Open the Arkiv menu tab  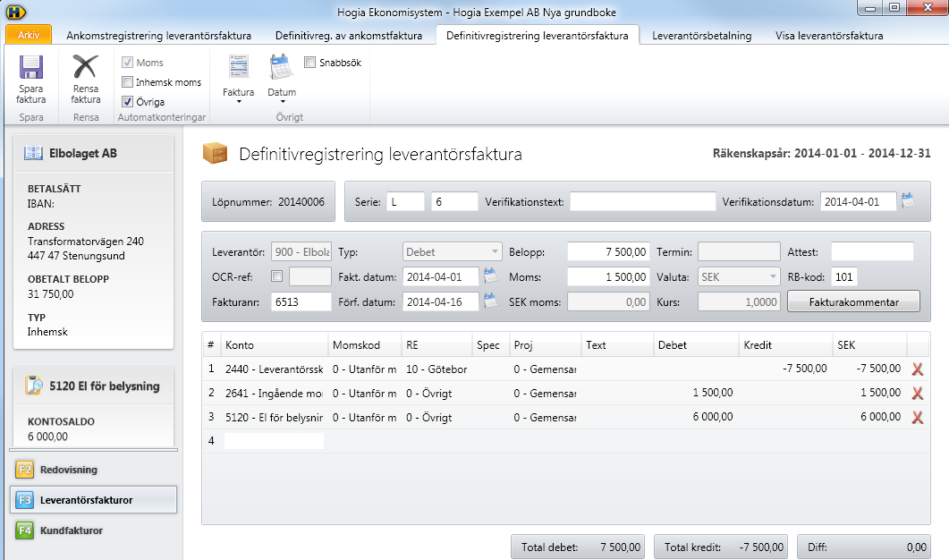(29, 35)
